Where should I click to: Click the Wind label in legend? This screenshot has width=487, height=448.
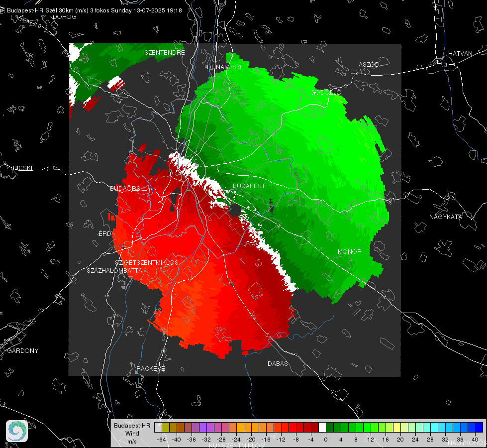click(x=132, y=434)
